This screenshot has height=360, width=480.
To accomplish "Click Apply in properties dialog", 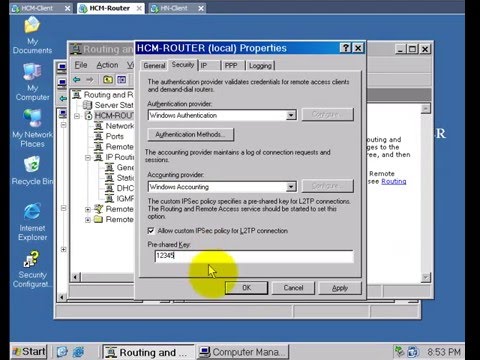I will coord(340,288).
